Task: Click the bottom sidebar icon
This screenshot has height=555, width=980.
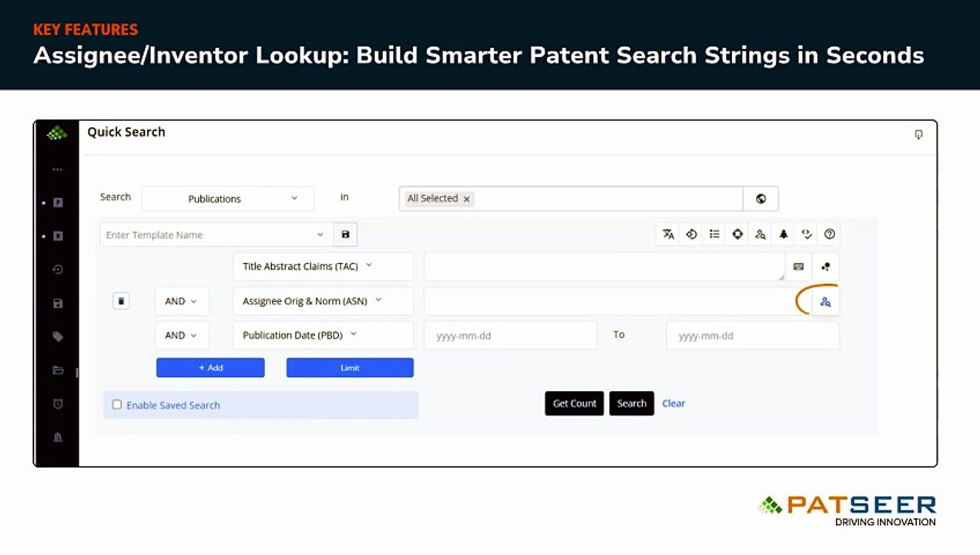Action: [x=58, y=438]
